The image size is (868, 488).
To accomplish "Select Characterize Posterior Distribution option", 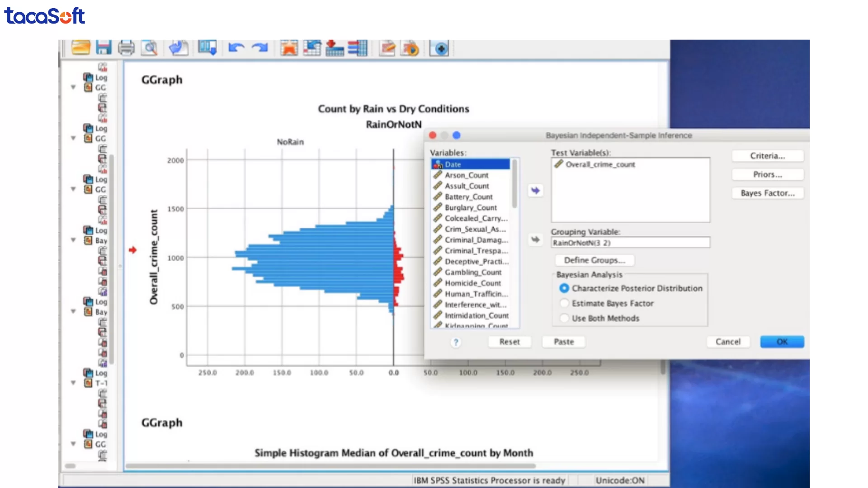I will click(564, 288).
